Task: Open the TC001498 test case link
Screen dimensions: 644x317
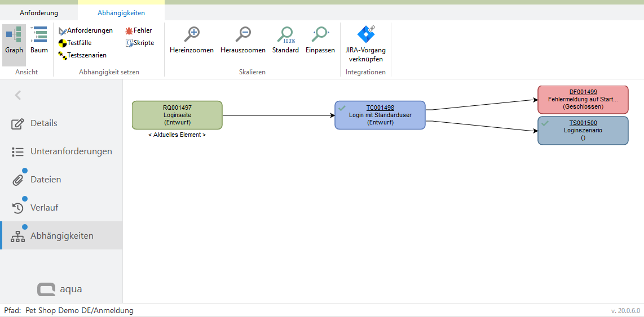Action: tap(380, 108)
